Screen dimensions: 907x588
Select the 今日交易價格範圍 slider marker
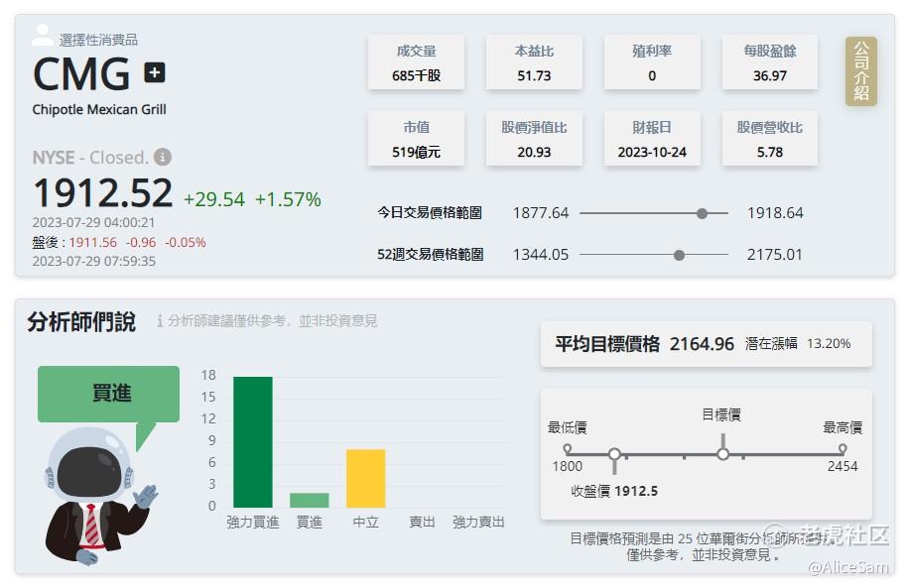pyautogui.click(x=702, y=213)
